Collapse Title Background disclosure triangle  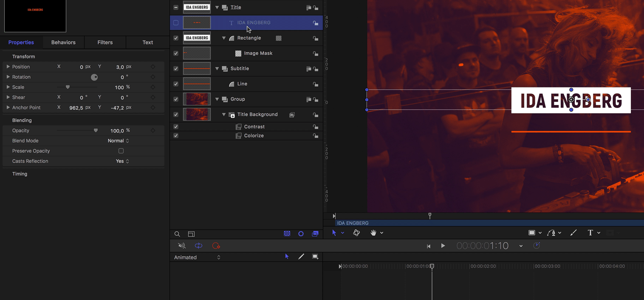pos(224,115)
